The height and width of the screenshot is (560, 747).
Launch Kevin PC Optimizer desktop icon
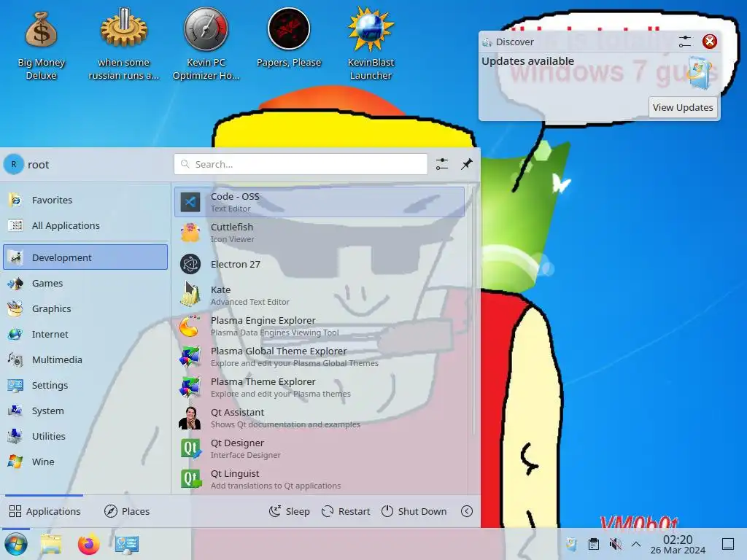coord(206,44)
